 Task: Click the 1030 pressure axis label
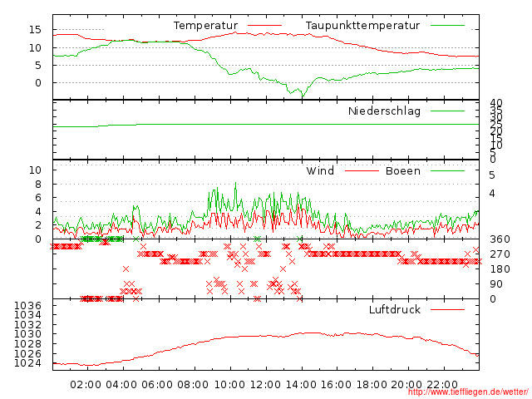(27, 334)
